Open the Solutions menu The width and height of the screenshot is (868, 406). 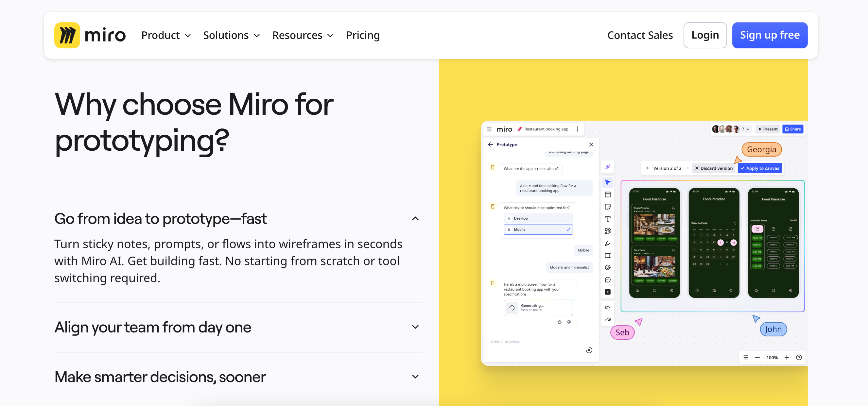(231, 35)
